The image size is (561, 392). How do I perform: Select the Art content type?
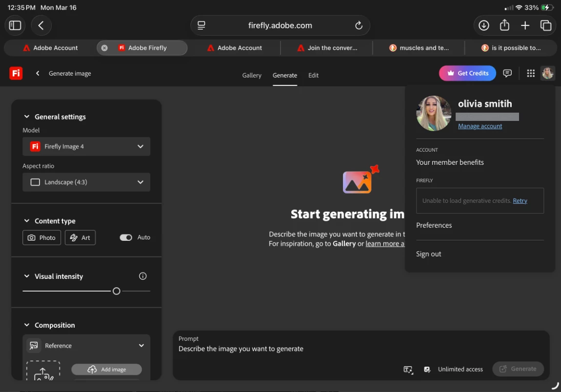[80, 237]
